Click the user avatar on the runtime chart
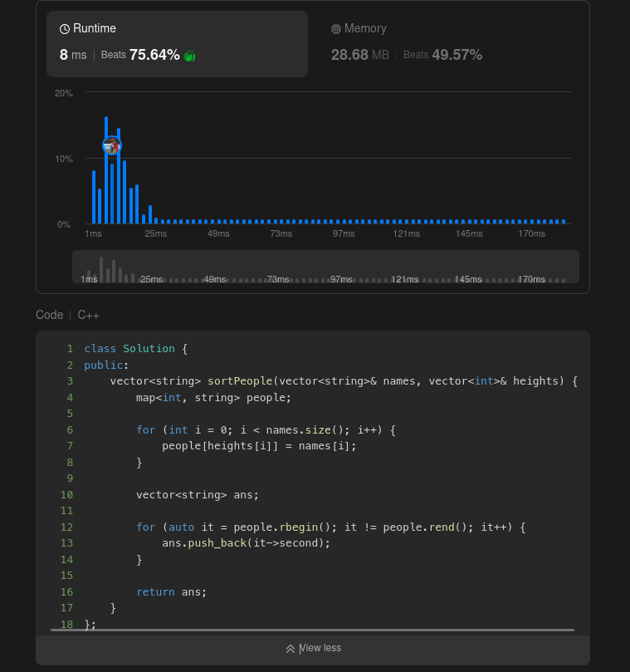The image size is (630, 672). pos(112,145)
